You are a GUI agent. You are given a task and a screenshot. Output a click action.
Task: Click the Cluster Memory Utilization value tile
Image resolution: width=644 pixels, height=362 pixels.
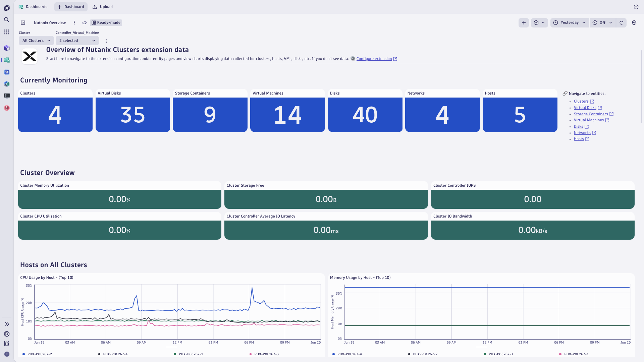pos(120,199)
